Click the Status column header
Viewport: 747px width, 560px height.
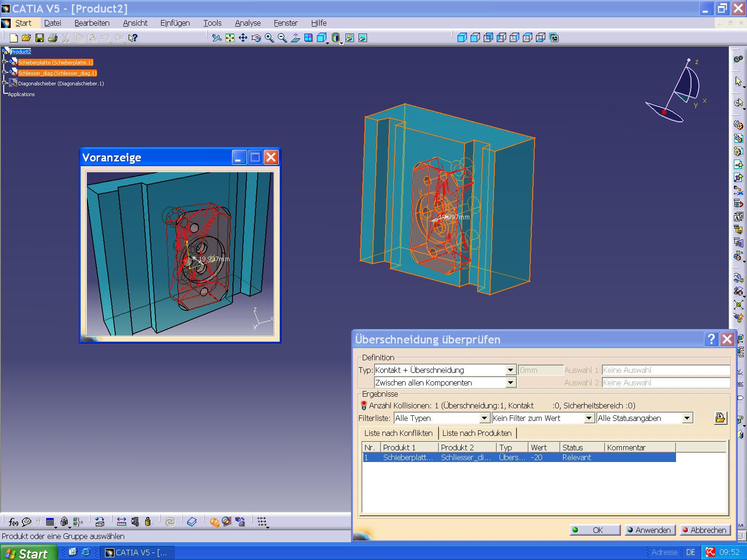click(x=582, y=448)
